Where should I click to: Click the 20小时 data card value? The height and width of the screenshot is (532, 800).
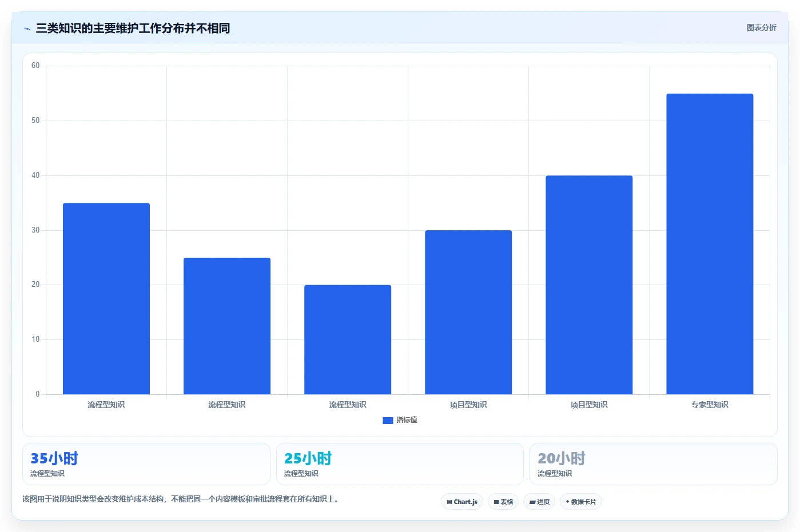click(562, 458)
